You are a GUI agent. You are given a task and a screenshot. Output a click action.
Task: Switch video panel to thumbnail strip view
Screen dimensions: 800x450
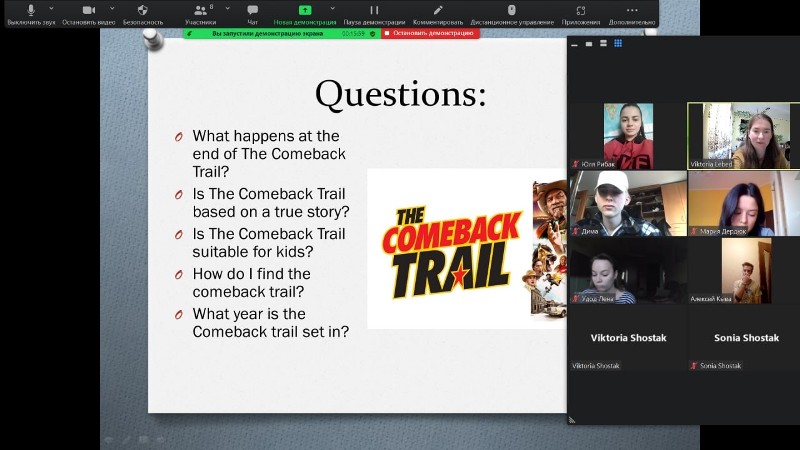[603, 43]
